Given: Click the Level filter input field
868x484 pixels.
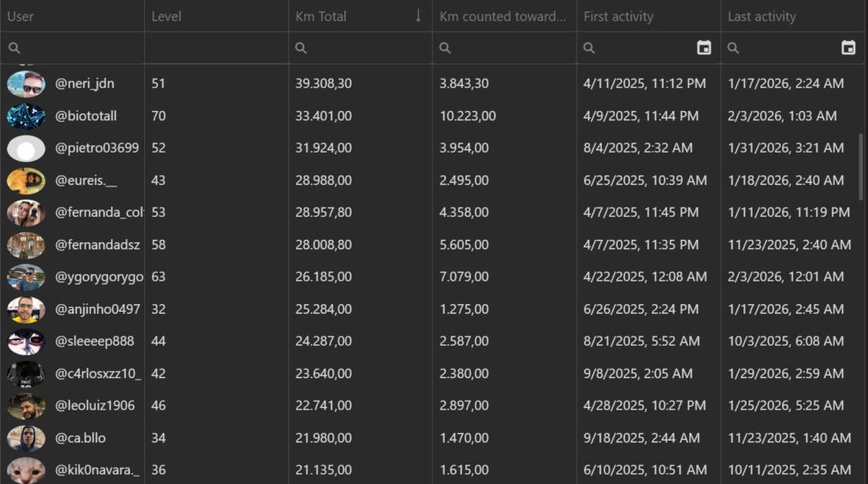Looking at the screenshot, I should point(216,48).
